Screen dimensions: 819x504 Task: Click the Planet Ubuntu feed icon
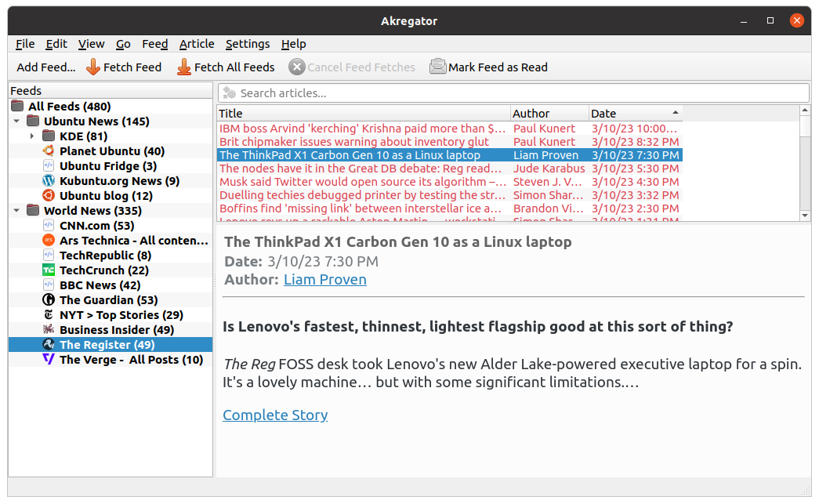point(49,151)
